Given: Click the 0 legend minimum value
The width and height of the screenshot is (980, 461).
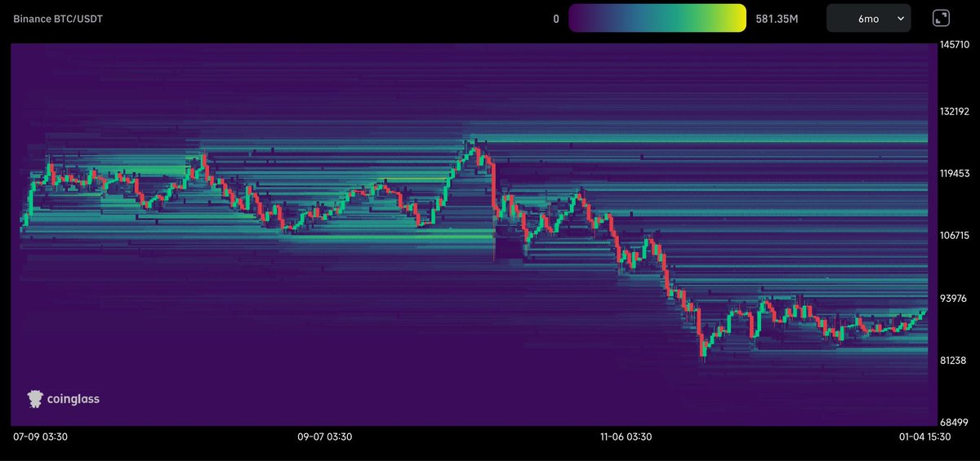Looking at the screenshot, I should point(556,18).
